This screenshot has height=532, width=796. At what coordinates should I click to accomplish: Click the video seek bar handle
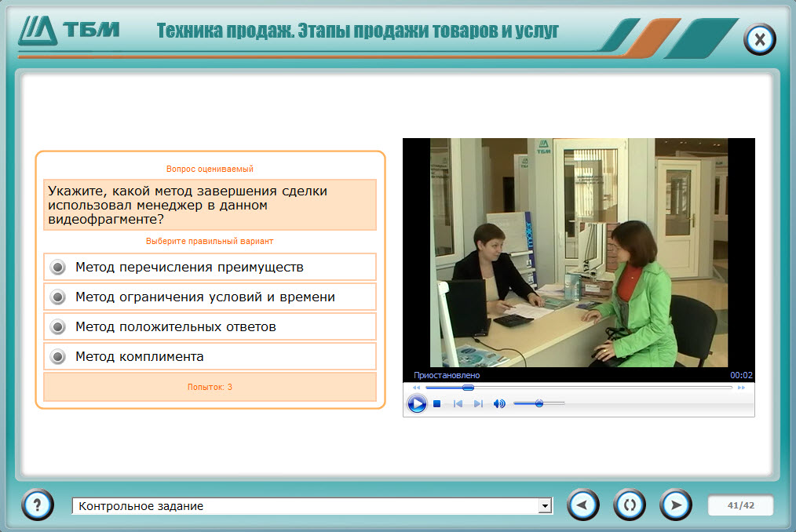(468, 388)
